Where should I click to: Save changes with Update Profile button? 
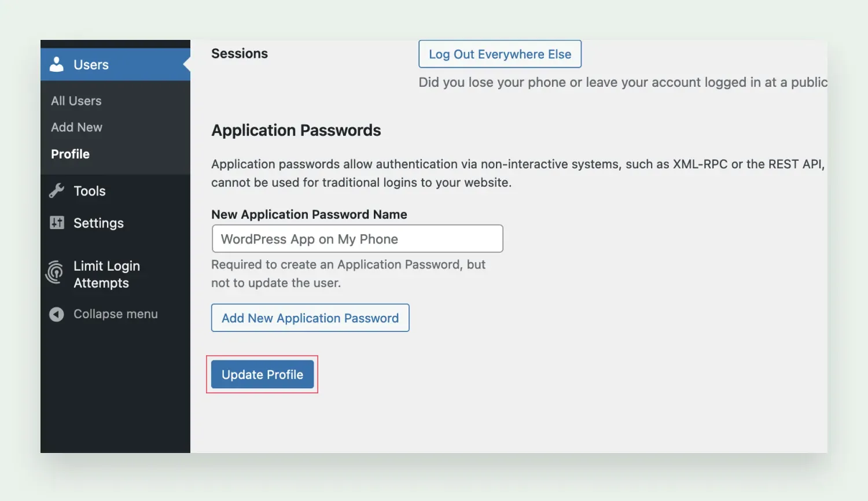[262, 374]
